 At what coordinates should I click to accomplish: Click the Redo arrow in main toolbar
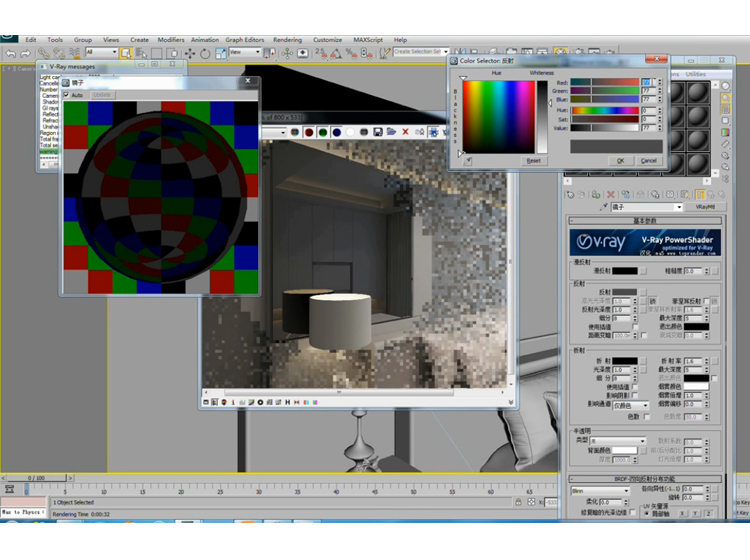(x=25, y=53)
